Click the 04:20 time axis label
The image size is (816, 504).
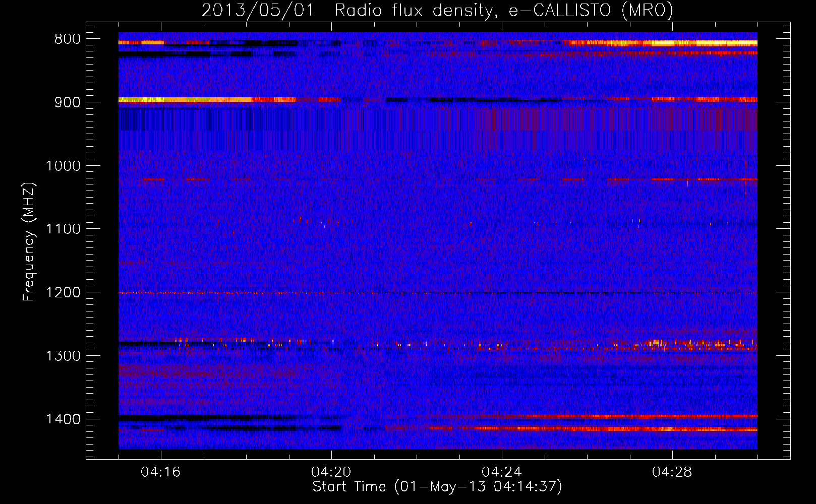click(x=331, y=472)
